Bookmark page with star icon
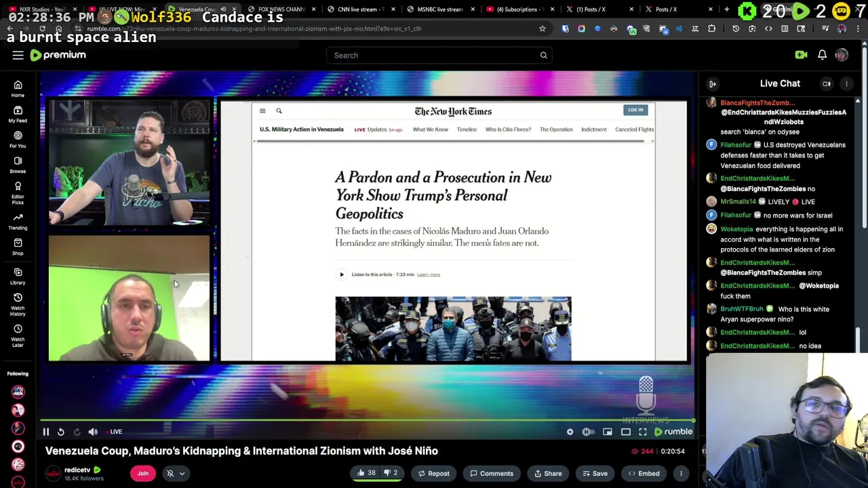This screenshot has height=488, width=868. 542,28
